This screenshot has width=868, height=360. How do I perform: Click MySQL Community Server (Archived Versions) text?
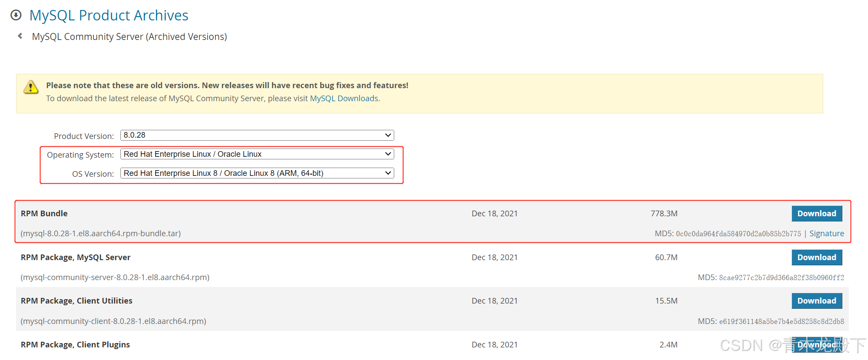130,36
